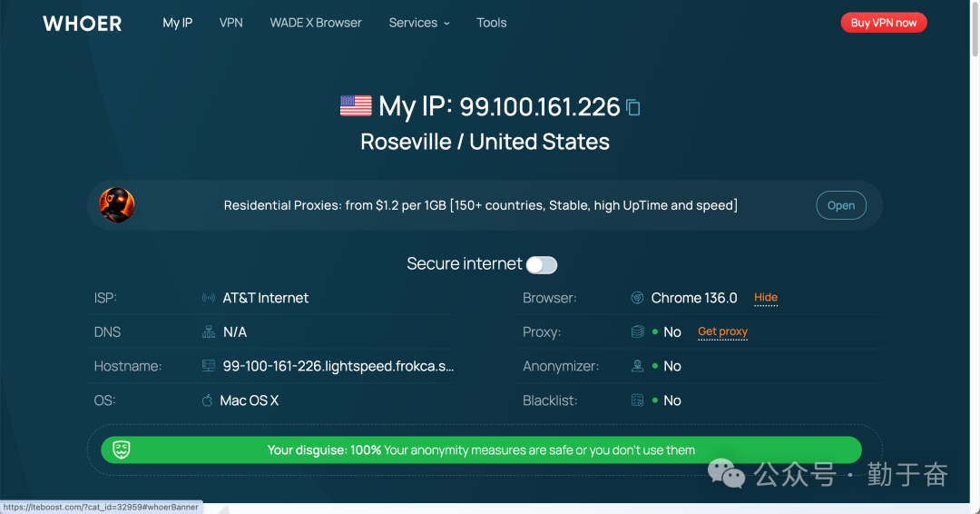The height and width of the screenshot is (514, 980).
Task: Click the Apple OS icon
Action: tap(207, 400)
